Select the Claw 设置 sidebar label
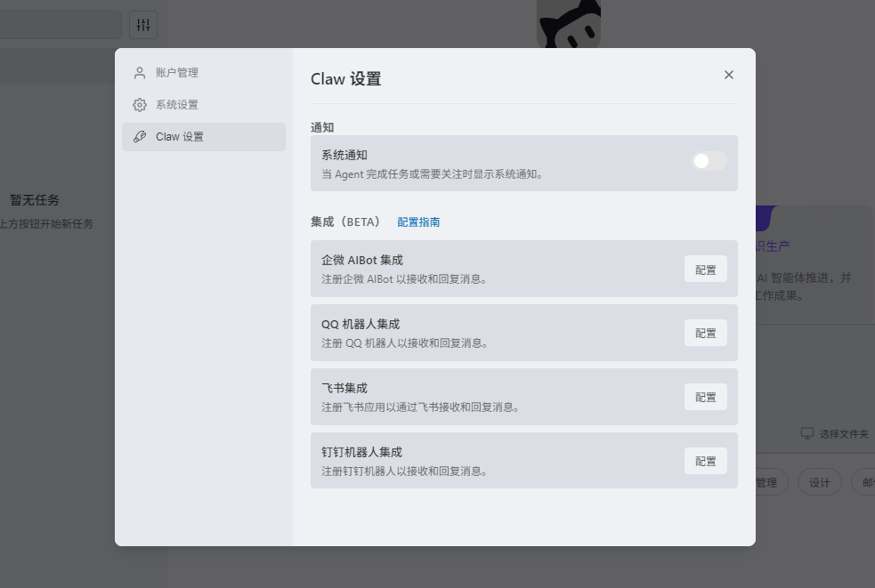The image size is (875, 588). [180, 137]
